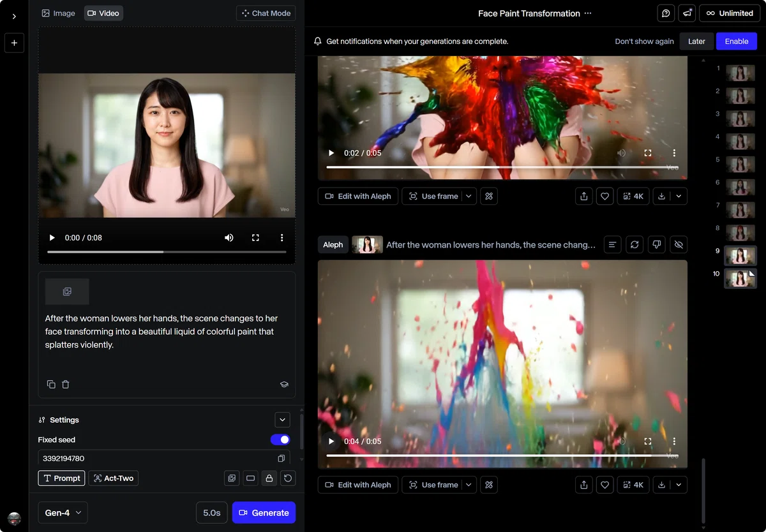Viewport: 766px width, 532px height.
Task: Open fullscreen on the 0:00 / 0:08 video
Action: [x=255, y=238]
